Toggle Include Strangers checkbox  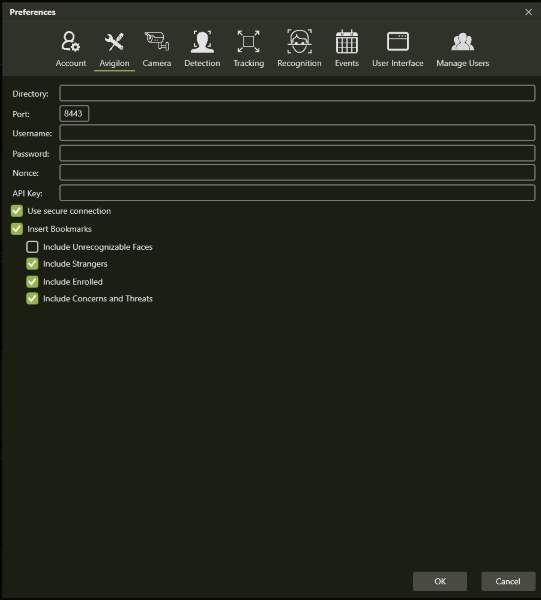(x=32, y=264)
